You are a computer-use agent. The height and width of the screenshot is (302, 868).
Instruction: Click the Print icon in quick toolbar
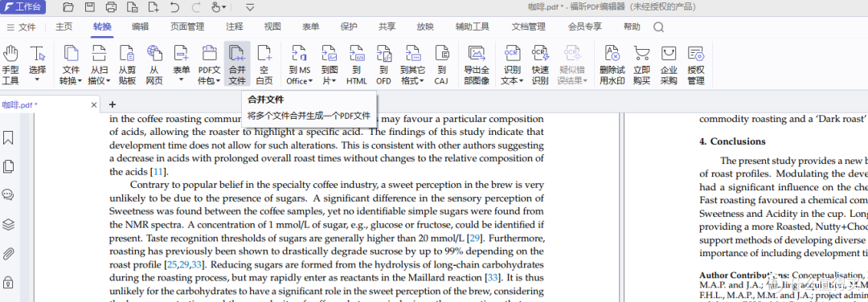tap(111, 7)
